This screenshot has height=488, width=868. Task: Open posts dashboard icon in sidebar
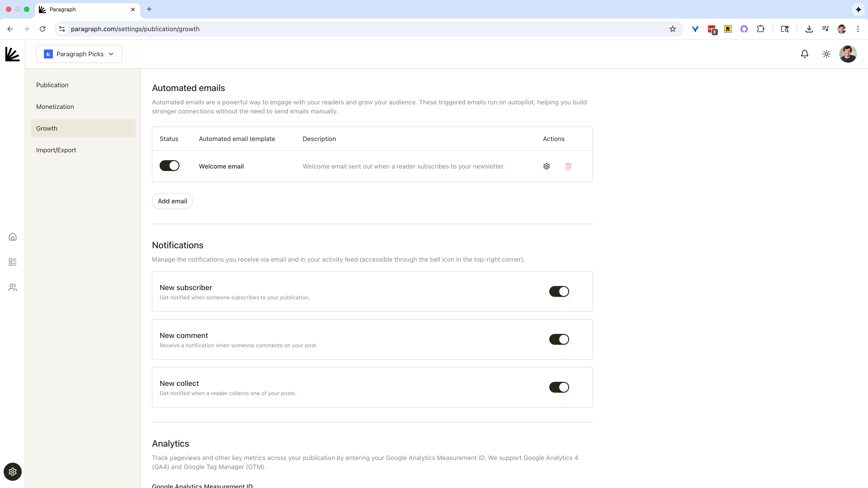click(12, 262)
